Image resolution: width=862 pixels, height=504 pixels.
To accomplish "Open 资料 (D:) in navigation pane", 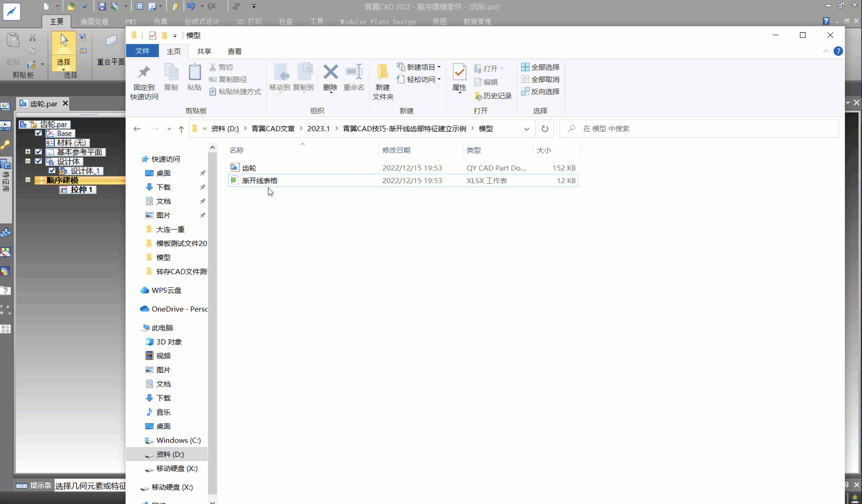I will tap(170, 454).
